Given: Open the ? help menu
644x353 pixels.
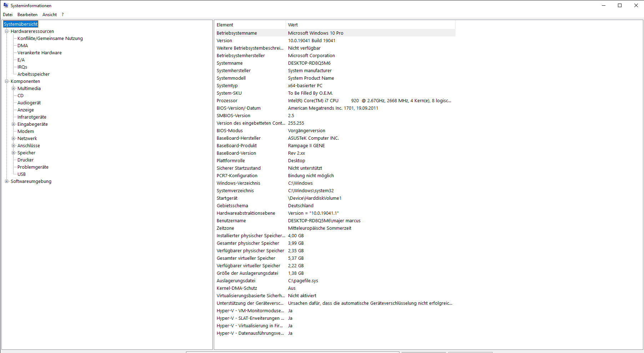Looking at the screenshot, I should click(62, 15).
